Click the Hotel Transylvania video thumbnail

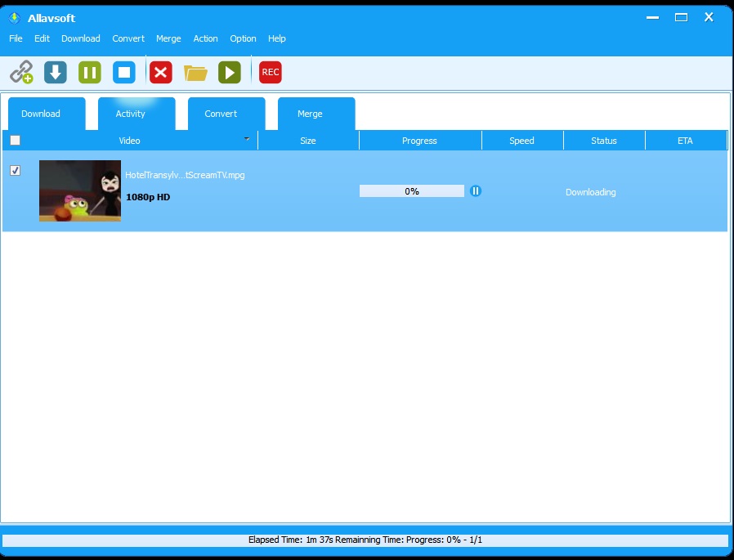(x=80, y=190)
